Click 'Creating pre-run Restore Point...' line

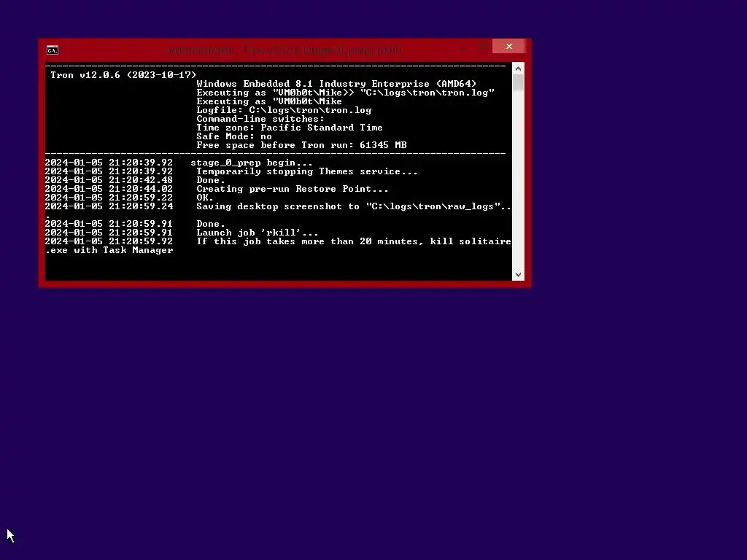pos(293,189)
